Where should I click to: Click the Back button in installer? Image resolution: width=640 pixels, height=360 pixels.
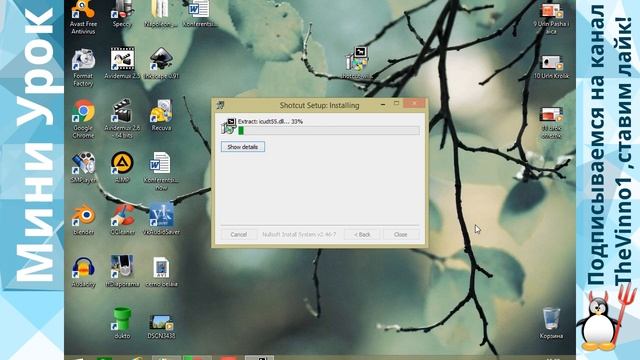click(x=362, y=235)
